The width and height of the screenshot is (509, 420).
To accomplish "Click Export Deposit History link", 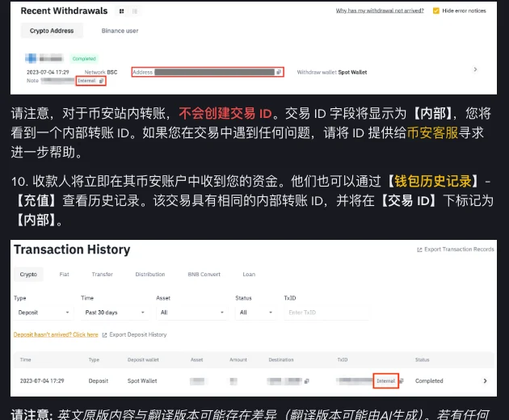I will coord(134,334).
